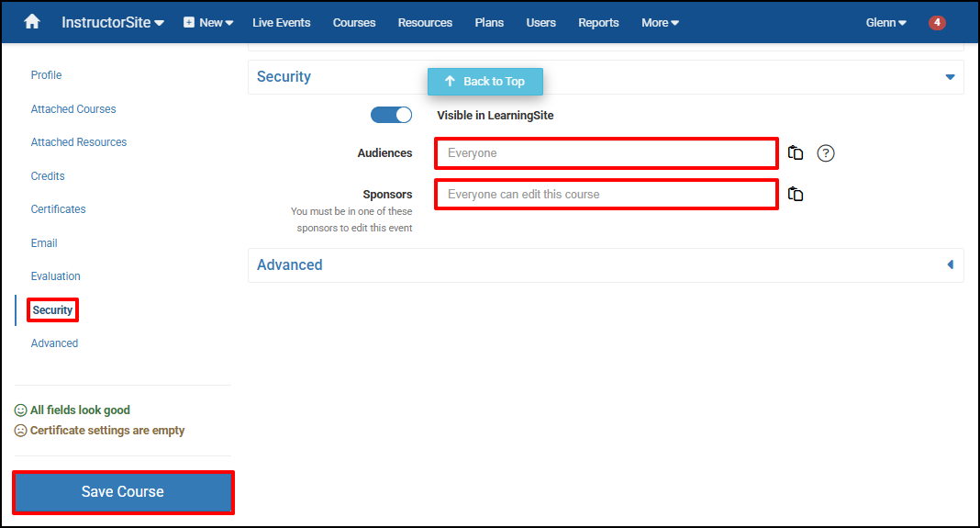Jump to Attached Resources section
Screen dimensions: 980x528
click(79, 142)
